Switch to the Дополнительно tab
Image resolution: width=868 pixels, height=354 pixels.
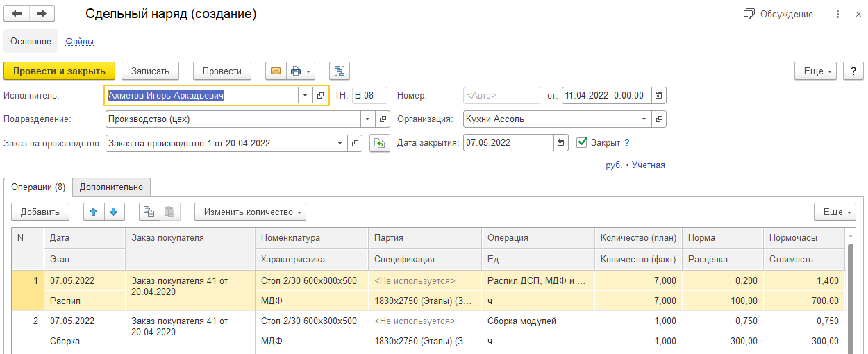pyautogui.click(x=111, y=187)
